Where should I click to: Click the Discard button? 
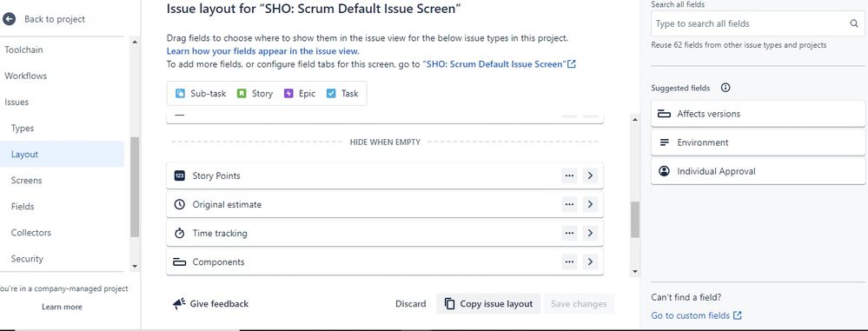(x=411, y=303)
